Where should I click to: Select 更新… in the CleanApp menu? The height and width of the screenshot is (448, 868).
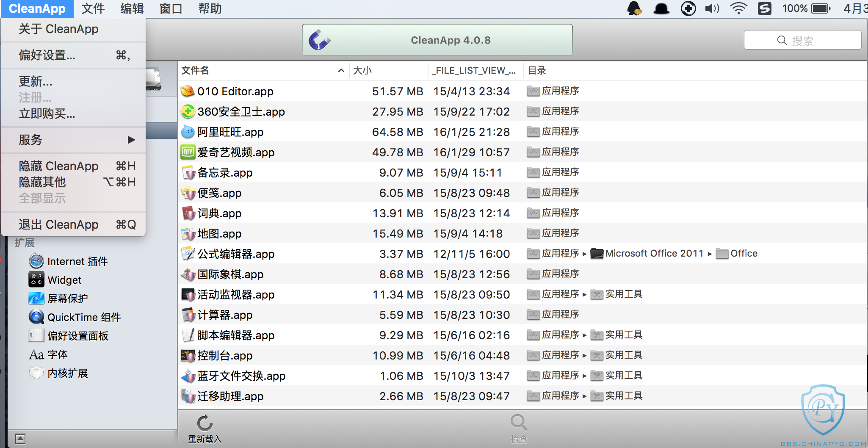(x=73, y=81)
